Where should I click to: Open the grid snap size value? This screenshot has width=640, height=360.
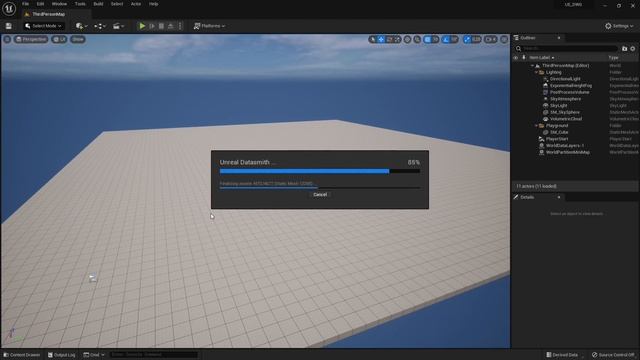click(436, 39)
